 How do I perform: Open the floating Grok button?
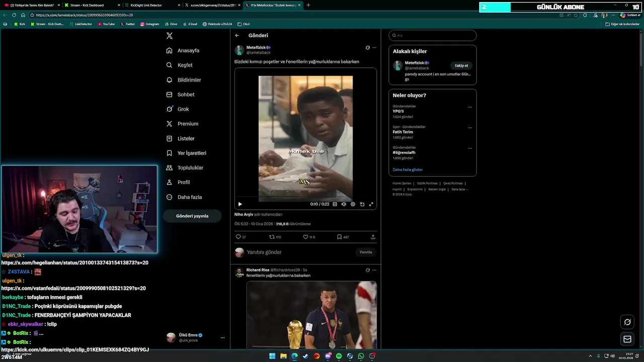(x=627, y=322)
